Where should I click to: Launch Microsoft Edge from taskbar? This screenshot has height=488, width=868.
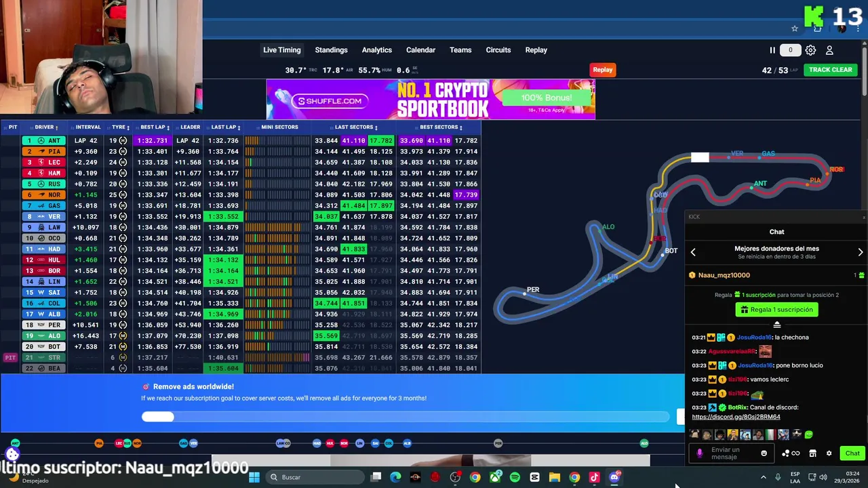point(396,477)
